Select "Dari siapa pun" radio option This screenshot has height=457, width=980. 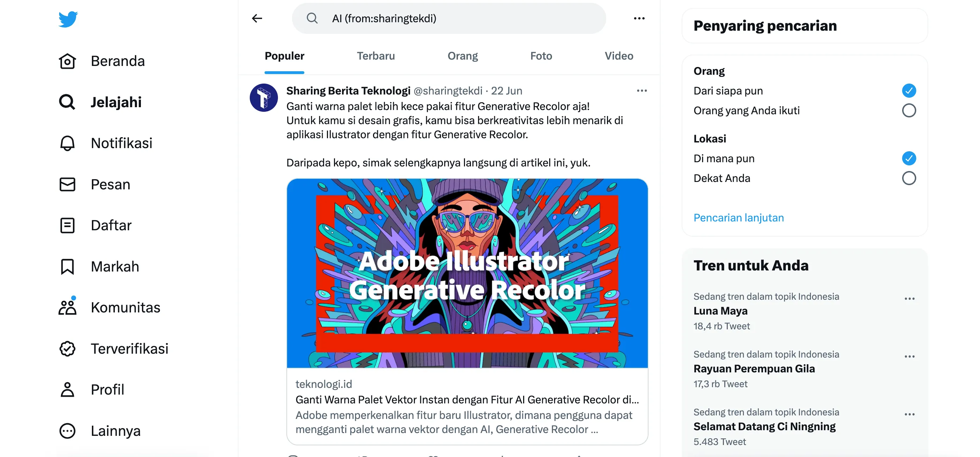click(x=908, y=91)
